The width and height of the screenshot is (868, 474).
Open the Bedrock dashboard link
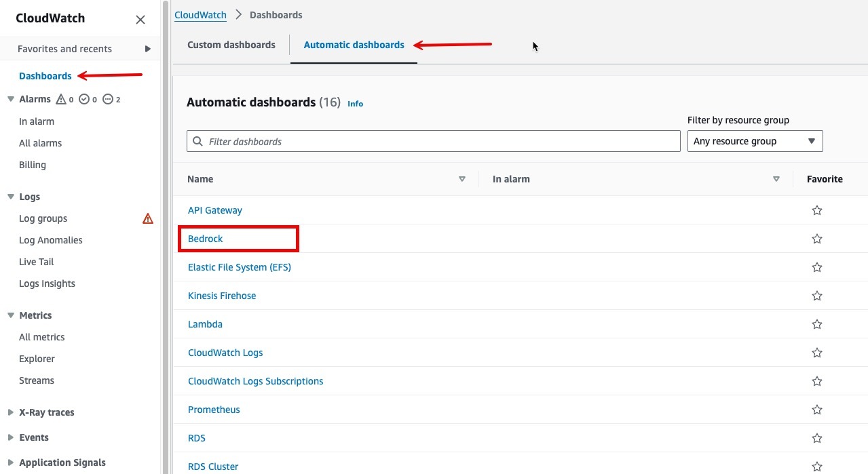[206, 239]
